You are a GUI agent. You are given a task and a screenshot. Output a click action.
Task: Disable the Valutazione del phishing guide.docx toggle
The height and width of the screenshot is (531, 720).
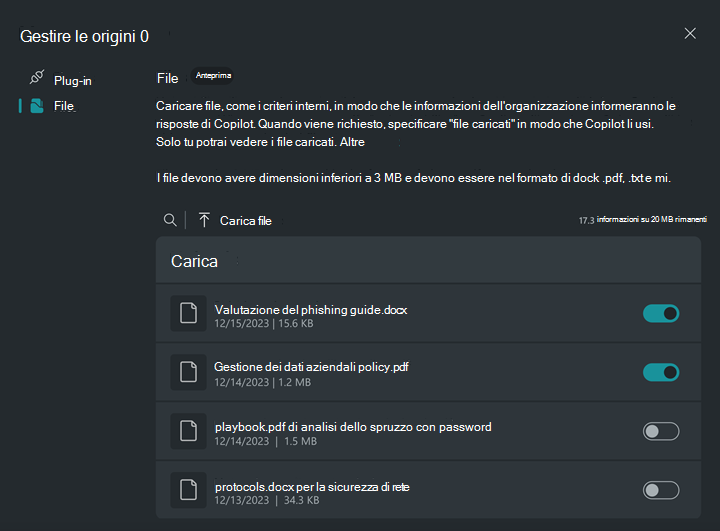point(660,314)
